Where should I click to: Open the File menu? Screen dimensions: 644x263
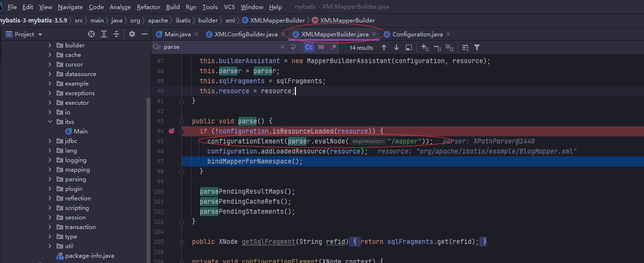[x=12, y=7]
